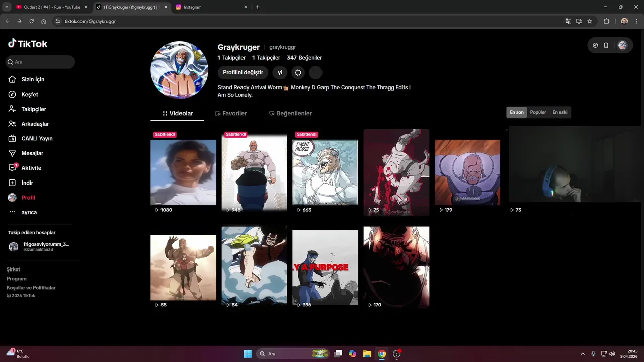Screen dimensions: 644x362
Task: Focus the TikTok Ara search field
Action: (40, 62)
